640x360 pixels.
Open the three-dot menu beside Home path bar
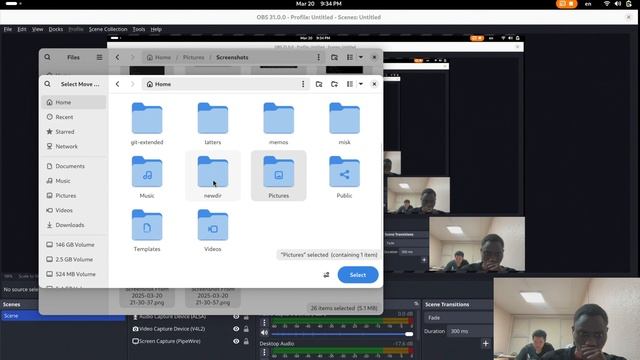tap(303, 84)
